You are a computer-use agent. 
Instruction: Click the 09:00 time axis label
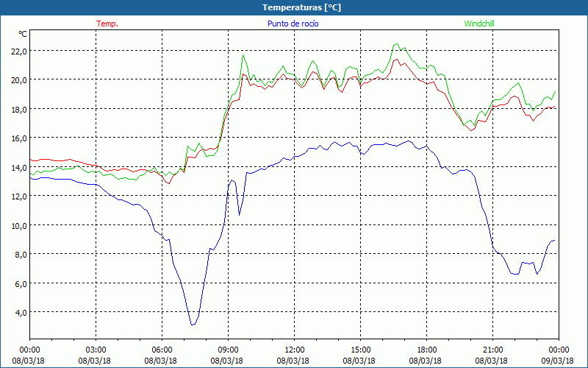228,350
